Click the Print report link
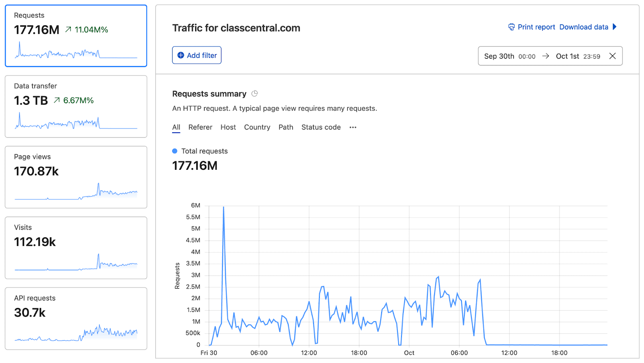 point(536,27)
